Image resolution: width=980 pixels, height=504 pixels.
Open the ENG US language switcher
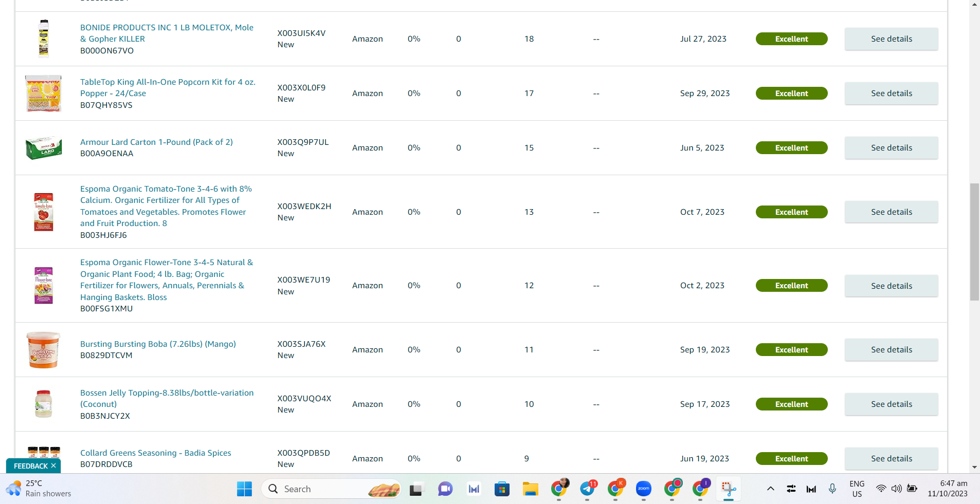tap(857, 489)
